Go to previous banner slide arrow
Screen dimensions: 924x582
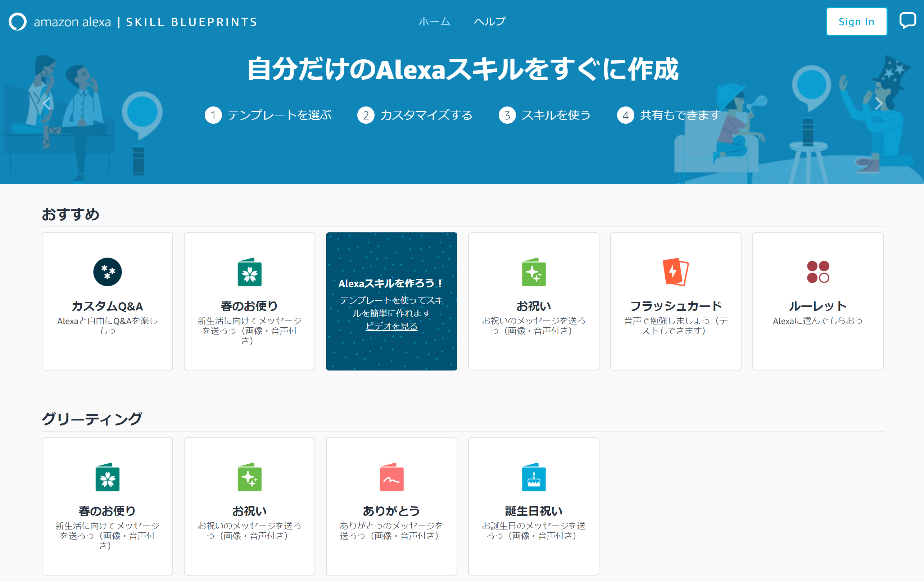pos(47,103)
